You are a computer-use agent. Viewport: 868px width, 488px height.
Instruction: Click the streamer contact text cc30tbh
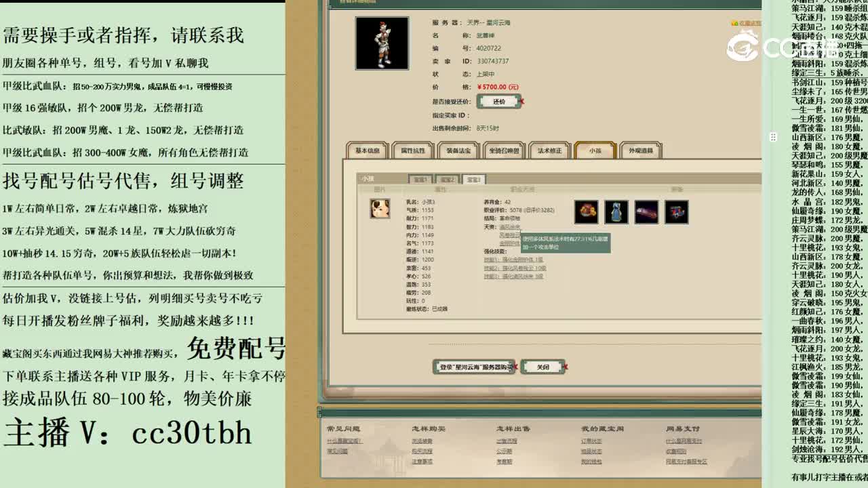192,432
